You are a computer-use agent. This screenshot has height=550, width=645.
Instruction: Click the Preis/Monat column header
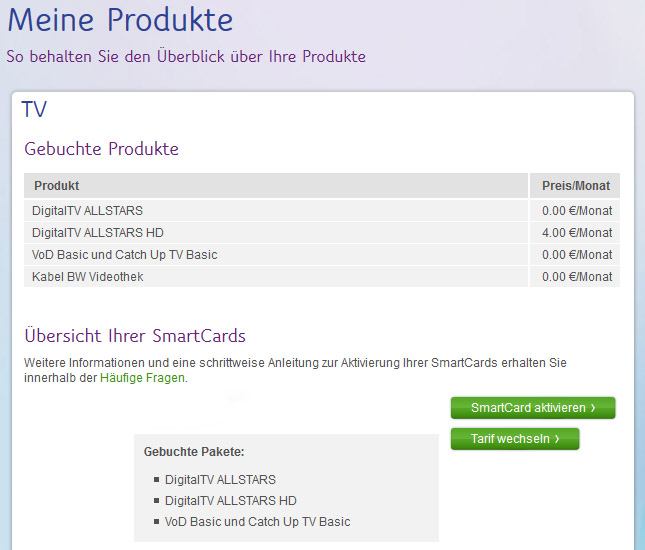(x=576, y=186)
